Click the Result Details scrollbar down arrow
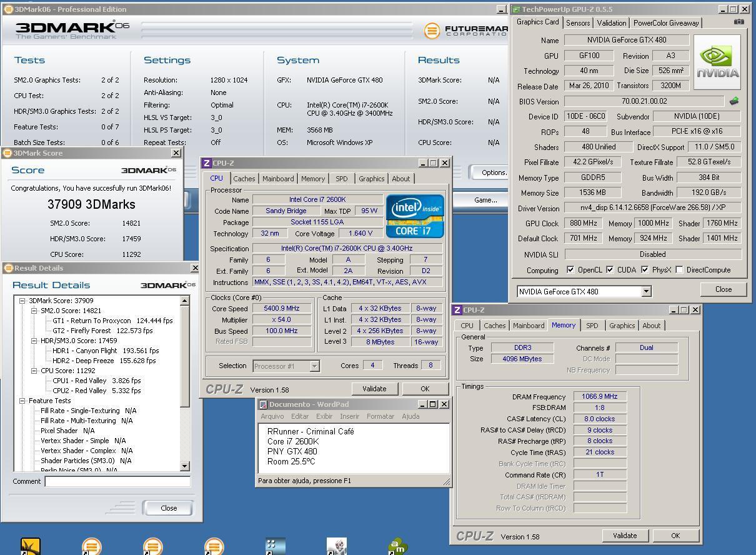This screenshot has width=756, height=555. 185,466
